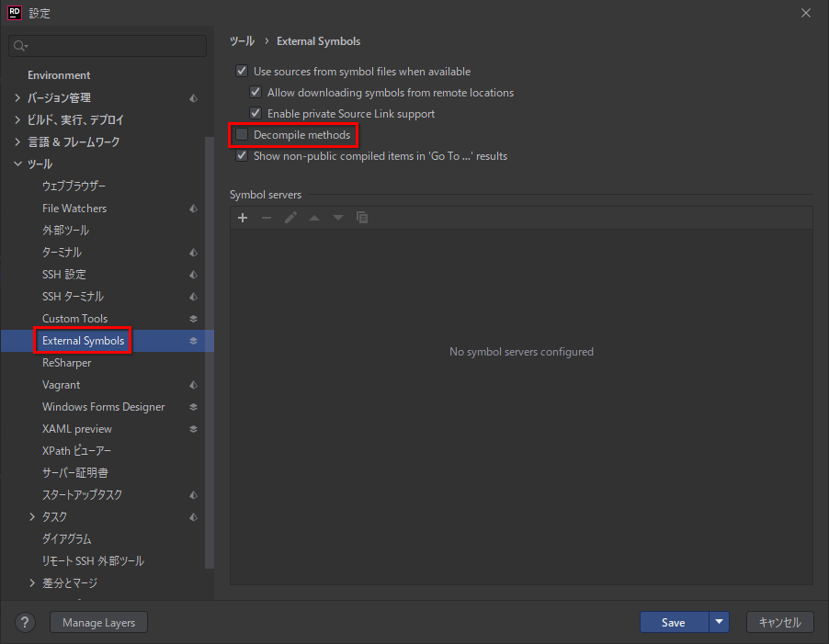Click the キャンセル button

[x=780, y=622]
